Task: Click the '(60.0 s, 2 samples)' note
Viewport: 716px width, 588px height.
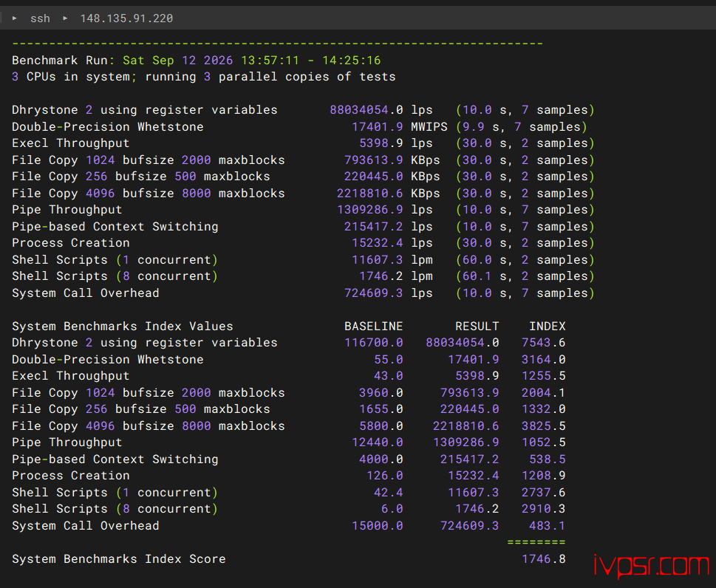Action: tap(525, 260)
